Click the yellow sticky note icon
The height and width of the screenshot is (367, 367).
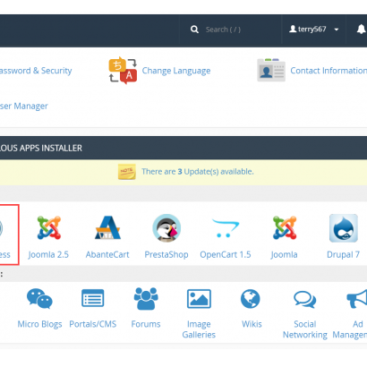click(x=127, y=172)
